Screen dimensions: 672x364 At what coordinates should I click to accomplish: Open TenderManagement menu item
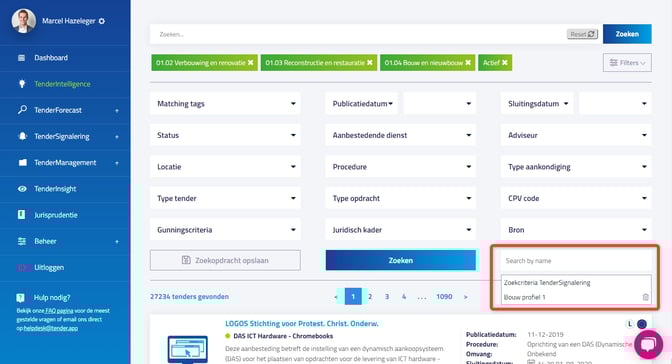point(65,162)
